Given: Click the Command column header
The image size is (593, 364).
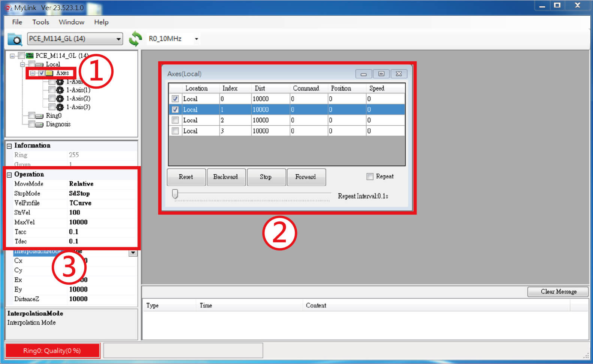Looking at the screenshot, I should point(309,89).
